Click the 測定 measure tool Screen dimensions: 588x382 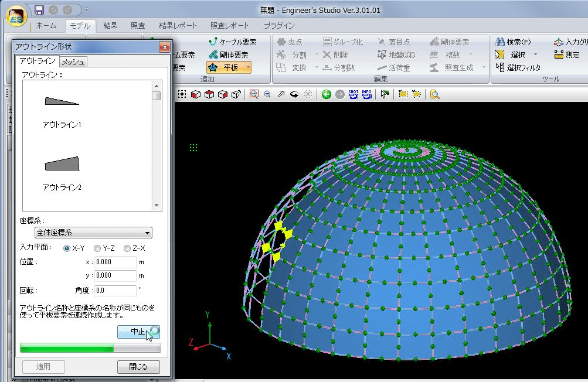pos(566,55)
